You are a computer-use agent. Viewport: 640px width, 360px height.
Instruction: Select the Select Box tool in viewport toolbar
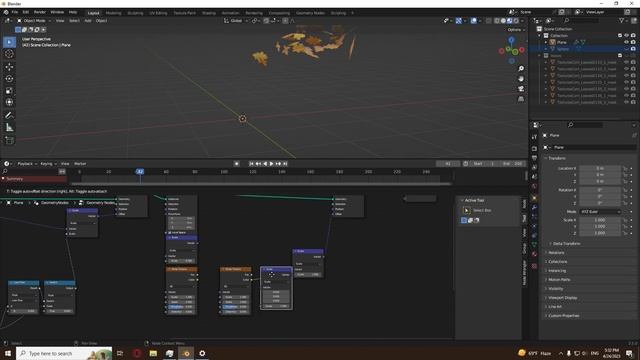pyautogui.click(x=9, y=42)
